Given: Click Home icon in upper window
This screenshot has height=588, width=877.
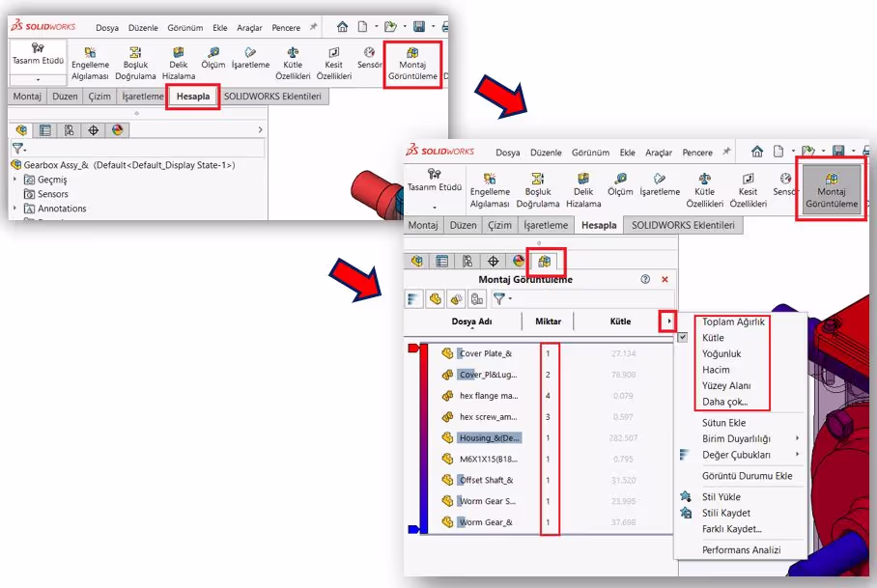Looking at the screenshot, I should [x=342, y=26].
